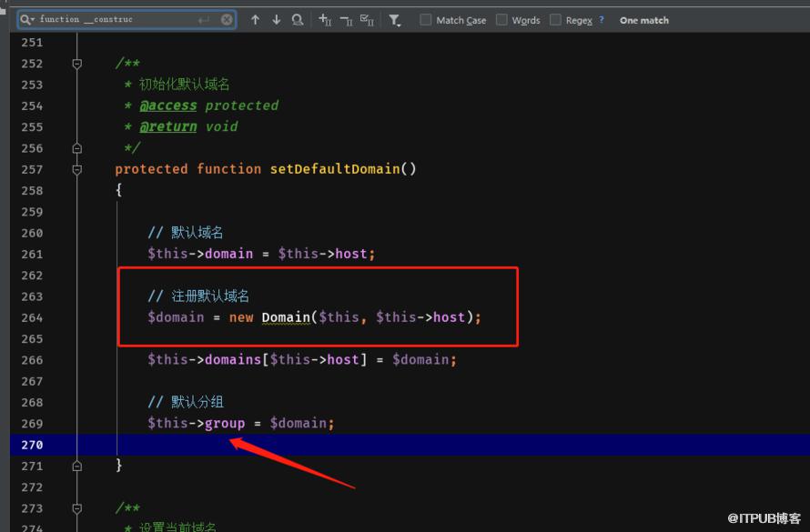810x532 pixels.
Task: Collapse the setDefaultDomain function at line 257
Action: tap(77, 169)
